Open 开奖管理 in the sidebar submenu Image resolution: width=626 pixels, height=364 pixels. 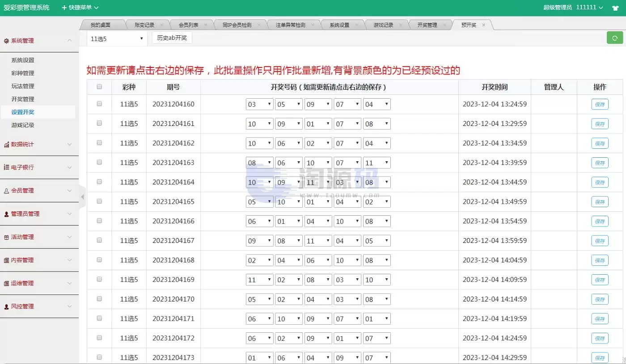tap(23, 99)
